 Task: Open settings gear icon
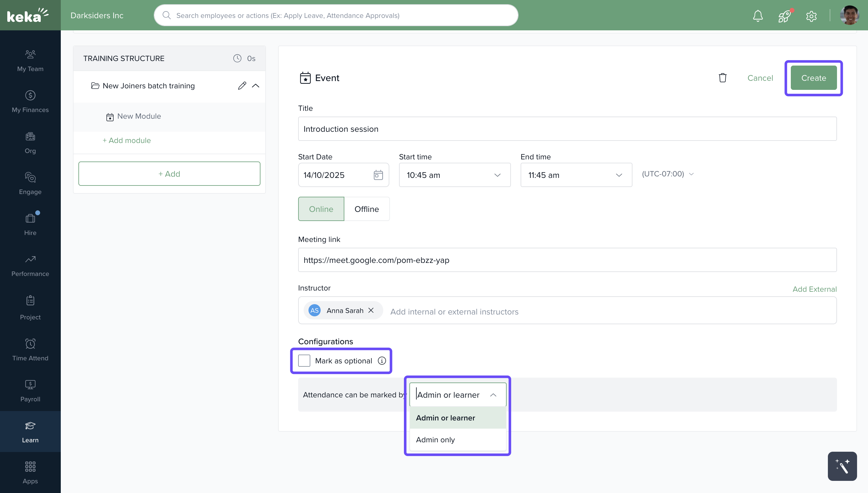[811, 16]
